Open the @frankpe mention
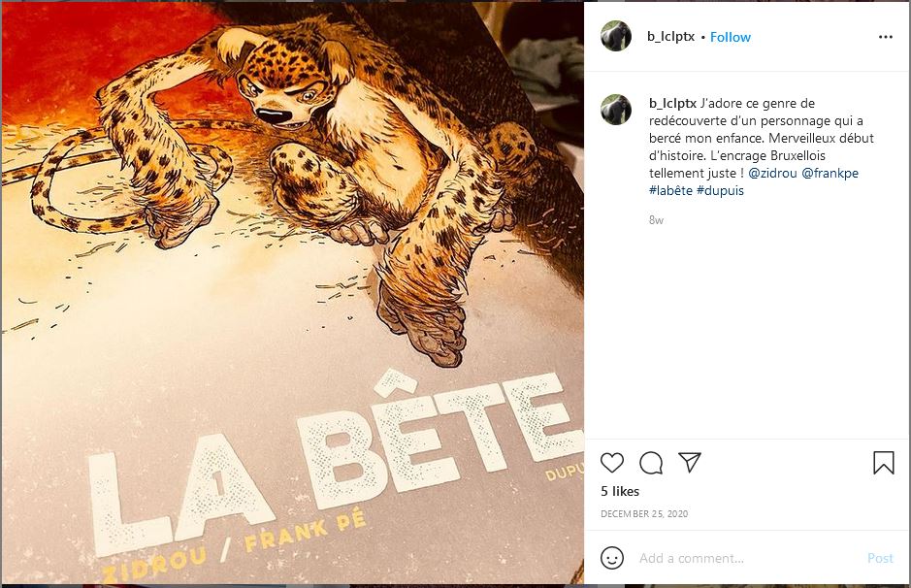This screenshot has width=911, height=588. pos(830,173)
